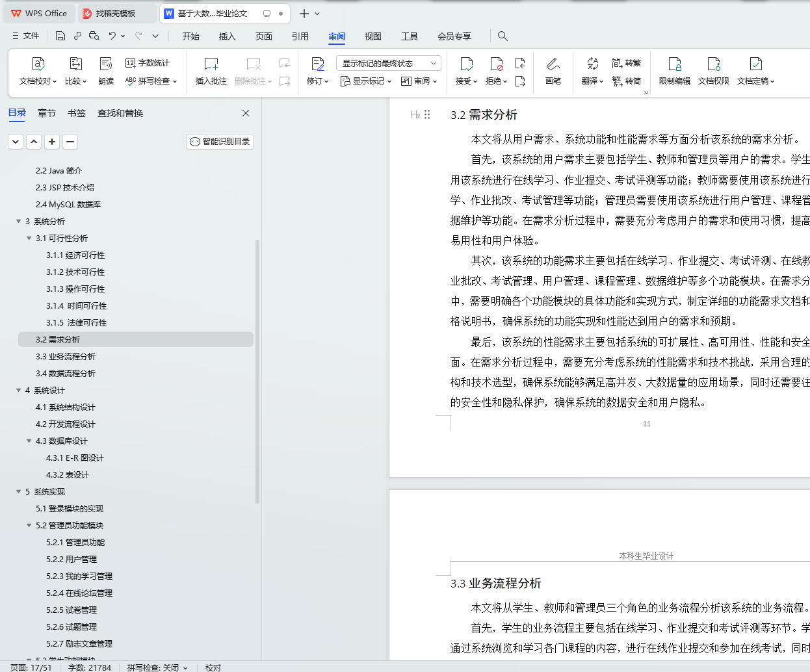Click the outline panel vertical scrollbar
Image resolution: width=810 pixels, height=672 pixels.
click(257, 372)
